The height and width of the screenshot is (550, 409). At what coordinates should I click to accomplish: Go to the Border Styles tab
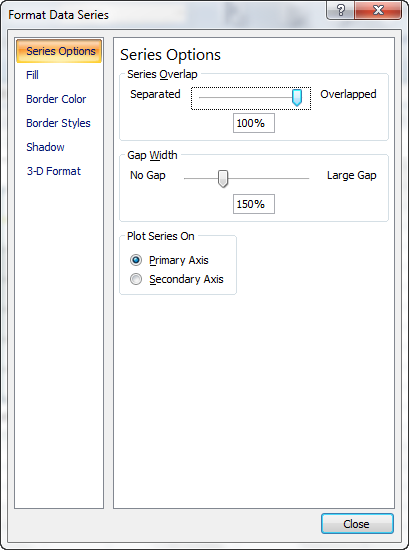tap(58, 123)
